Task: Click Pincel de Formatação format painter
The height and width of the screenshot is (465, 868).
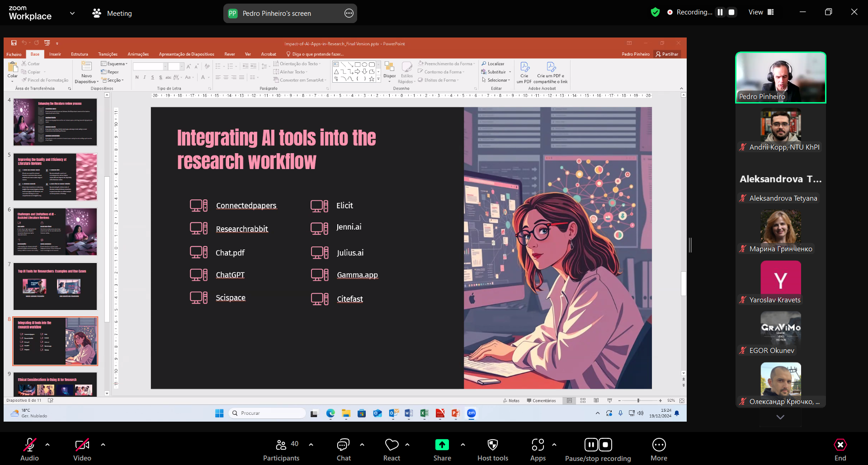Action: tap(45, 80)
